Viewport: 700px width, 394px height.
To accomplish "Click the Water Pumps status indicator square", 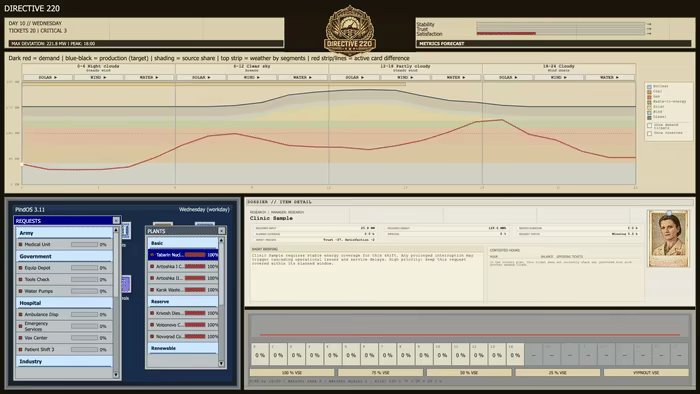I will pos(20,291).
